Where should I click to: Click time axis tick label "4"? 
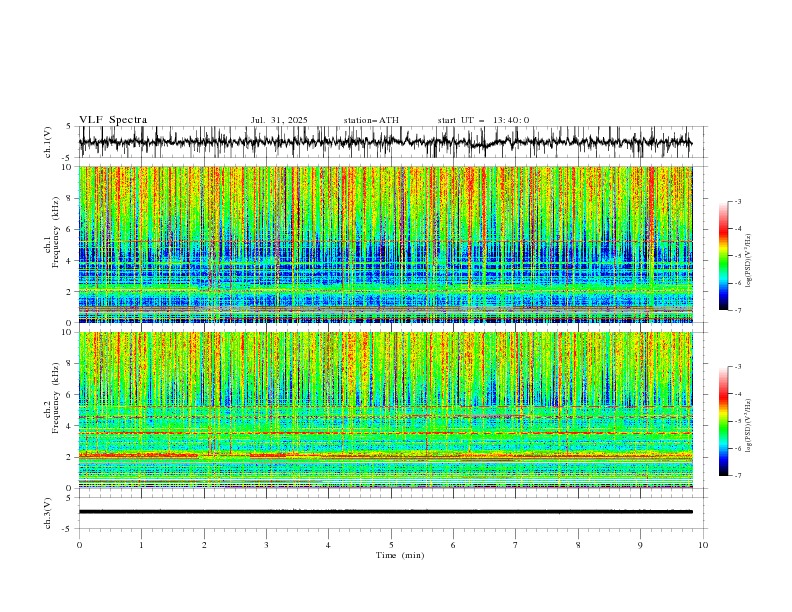328,545
